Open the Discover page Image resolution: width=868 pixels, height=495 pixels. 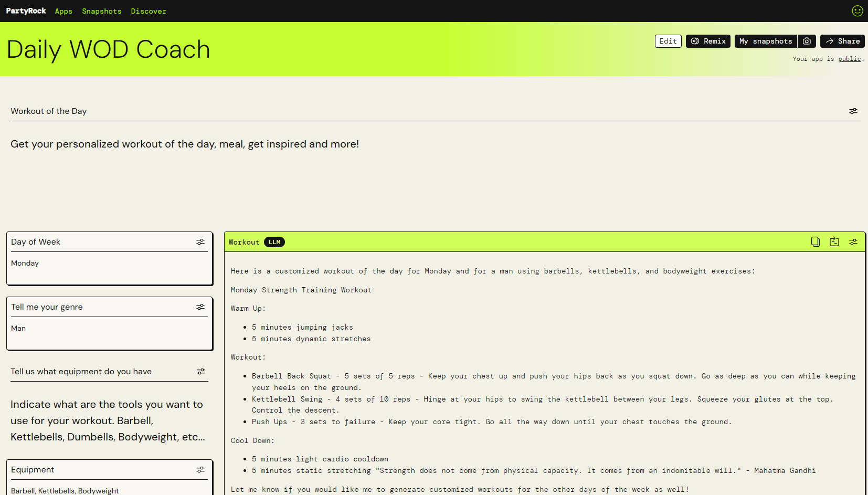149,11
